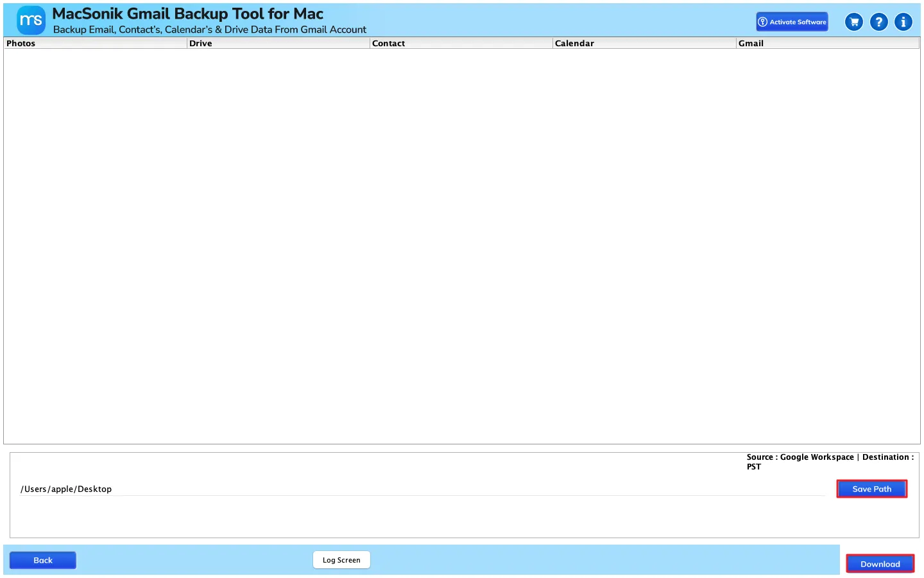924x578 pixels.
Task: Click the Backup Email, Contact's subtitle text
Action: point(210,30)
